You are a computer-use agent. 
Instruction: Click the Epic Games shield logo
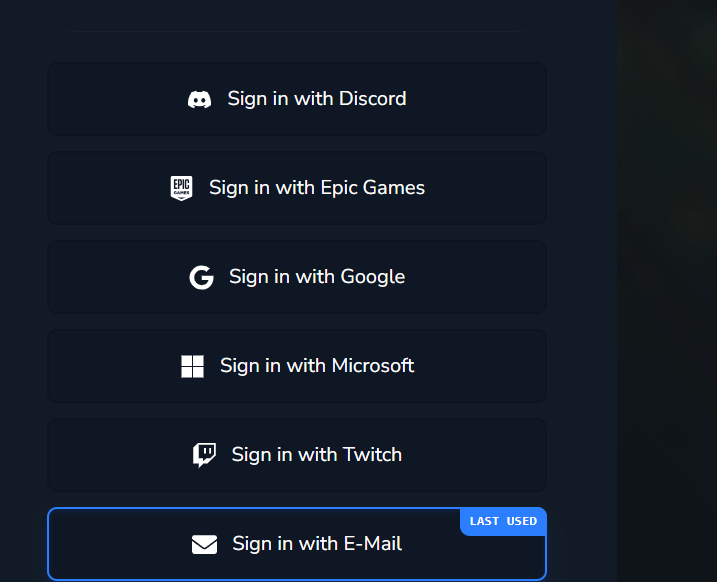(181, 188)
